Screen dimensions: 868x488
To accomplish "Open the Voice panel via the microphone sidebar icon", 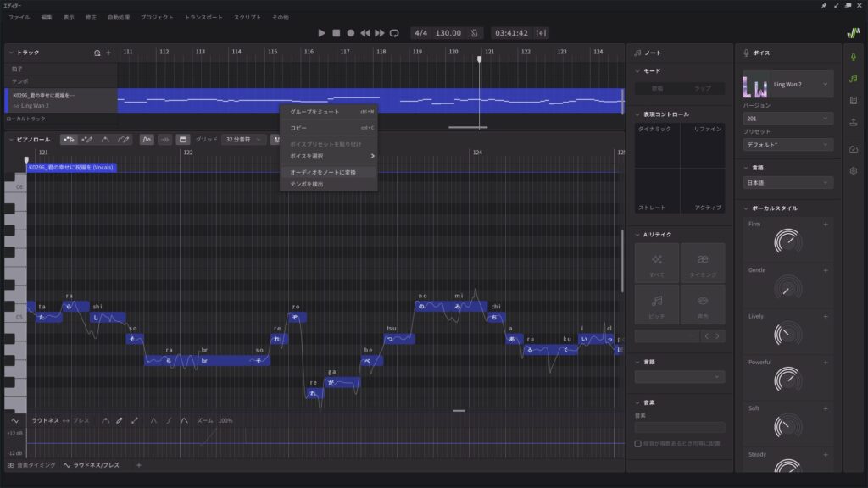I will [x=853, y=56].
